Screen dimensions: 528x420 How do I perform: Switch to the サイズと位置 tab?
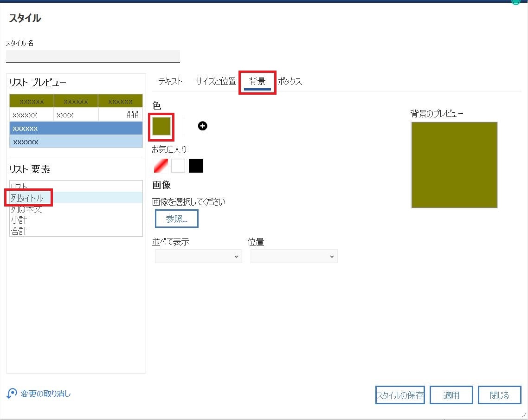pos(216,81)
